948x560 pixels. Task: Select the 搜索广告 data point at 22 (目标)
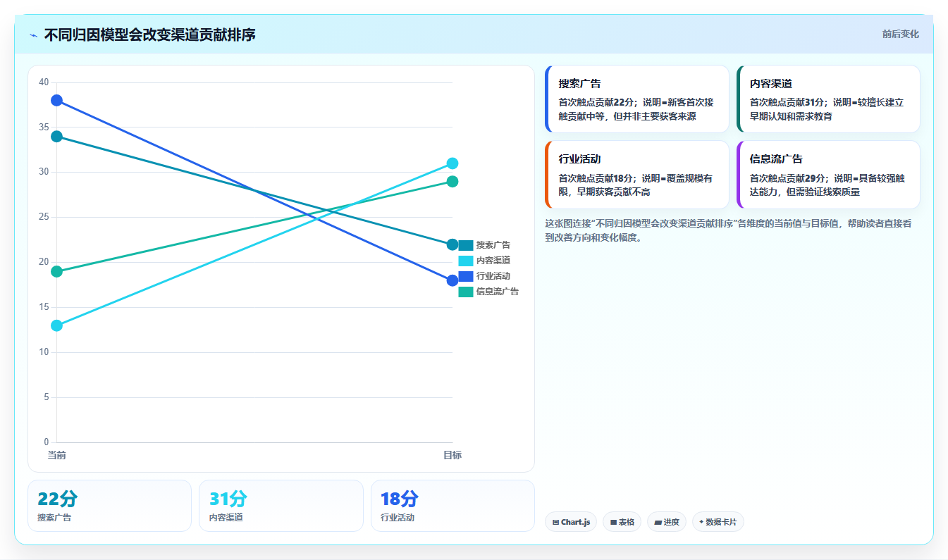click(x=453, y=244)
